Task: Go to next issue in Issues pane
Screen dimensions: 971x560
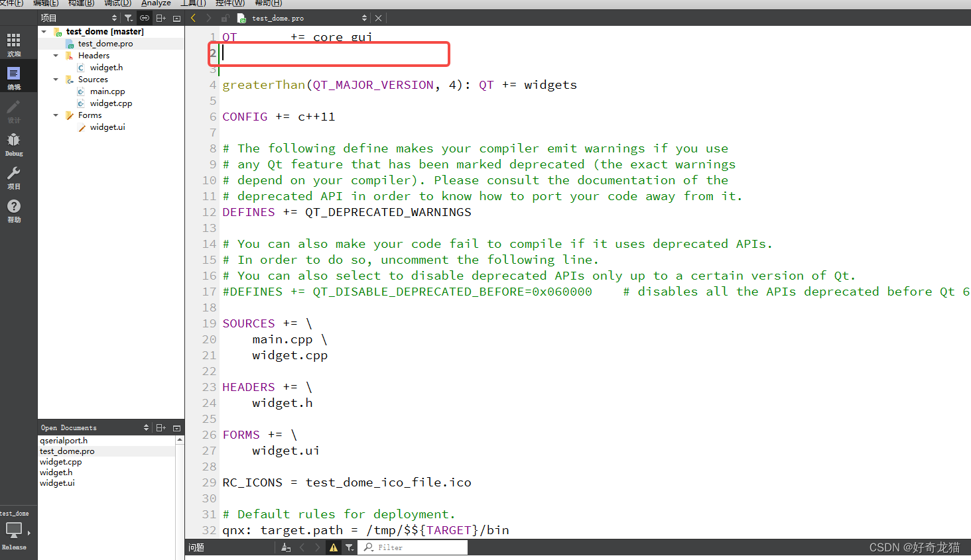Action: [317, 547]
